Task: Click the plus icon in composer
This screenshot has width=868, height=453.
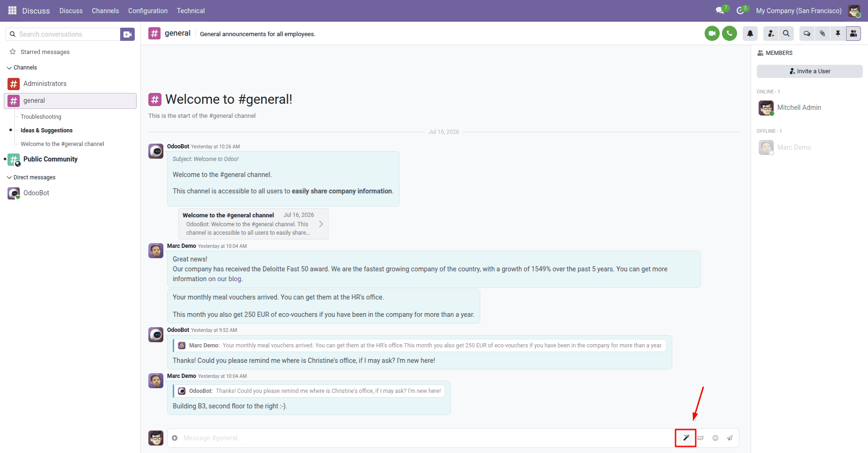Action: pyautogui.click(x=175, y=438)
